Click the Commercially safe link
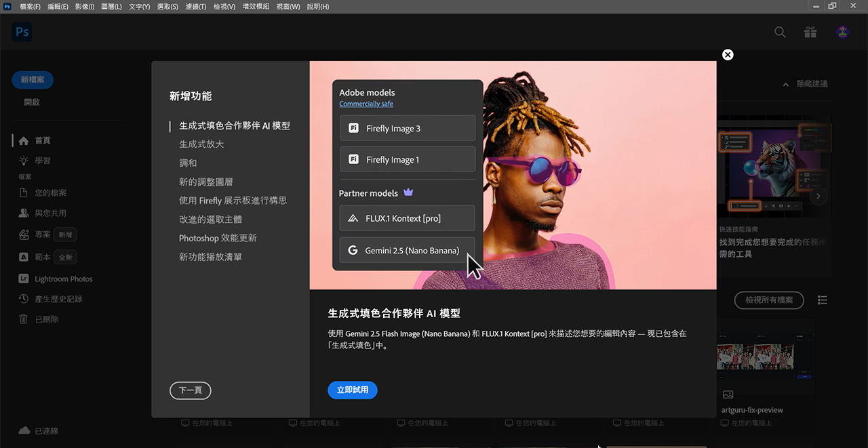868x448 pixels. click(366, 104)
